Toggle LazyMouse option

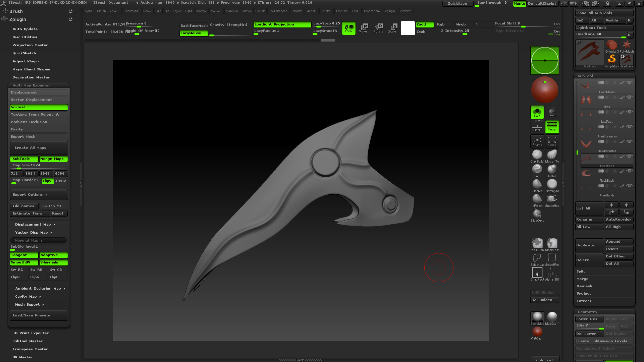[x=194, y=33]
